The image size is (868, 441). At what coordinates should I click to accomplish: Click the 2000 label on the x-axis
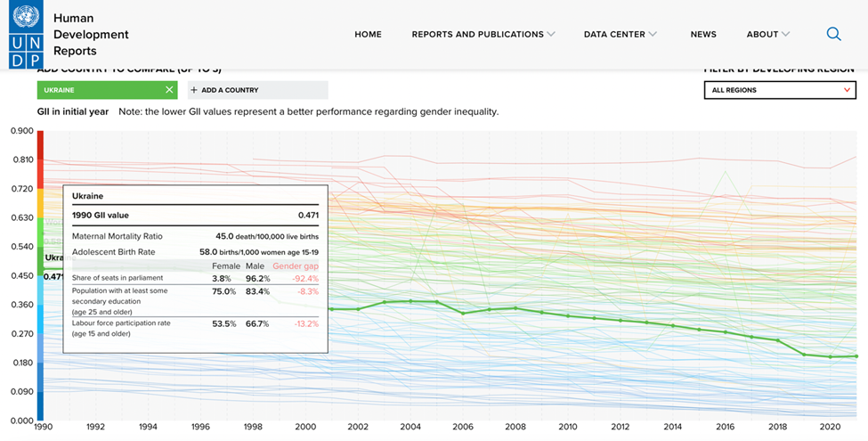[x=305, y=427]
